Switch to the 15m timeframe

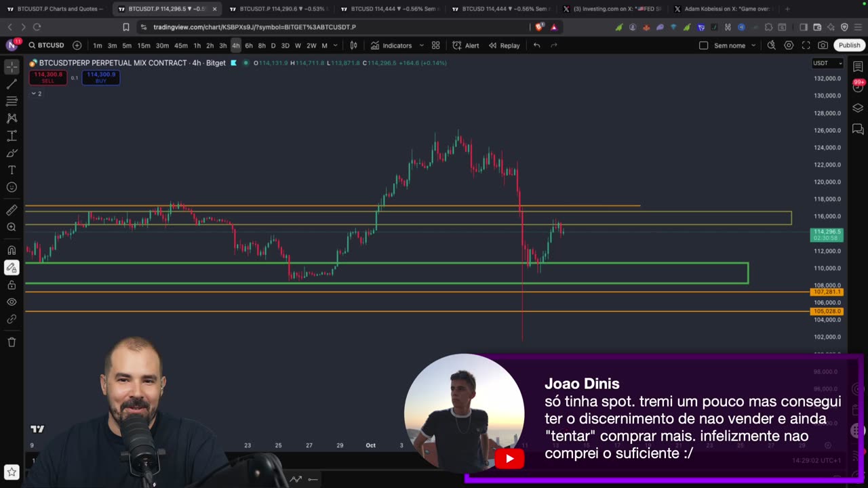[x=144, y=45]
